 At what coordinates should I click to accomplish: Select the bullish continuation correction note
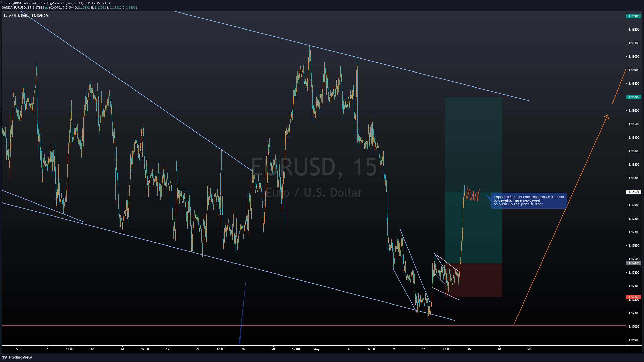(529, 200)
